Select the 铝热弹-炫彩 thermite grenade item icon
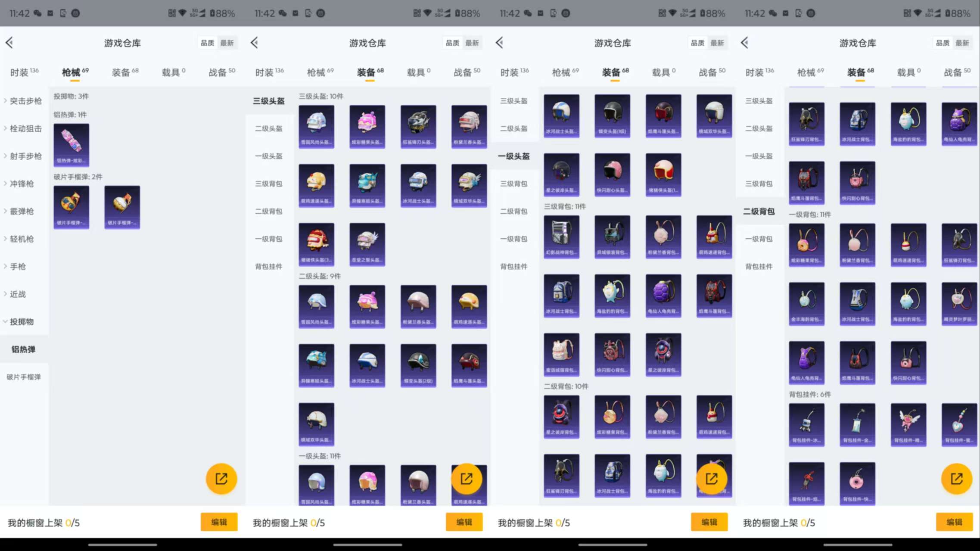 [71, 144]
